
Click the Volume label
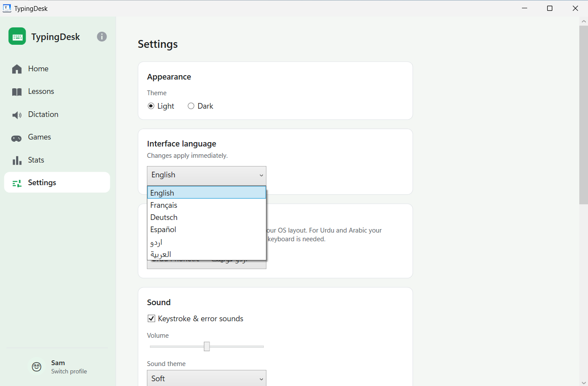pyautogui.click(x=158, y=336)
